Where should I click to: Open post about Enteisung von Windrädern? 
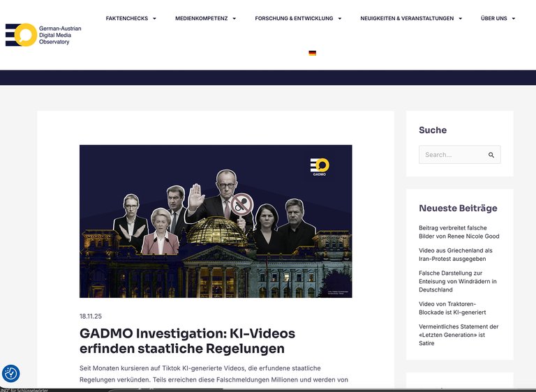458,281
